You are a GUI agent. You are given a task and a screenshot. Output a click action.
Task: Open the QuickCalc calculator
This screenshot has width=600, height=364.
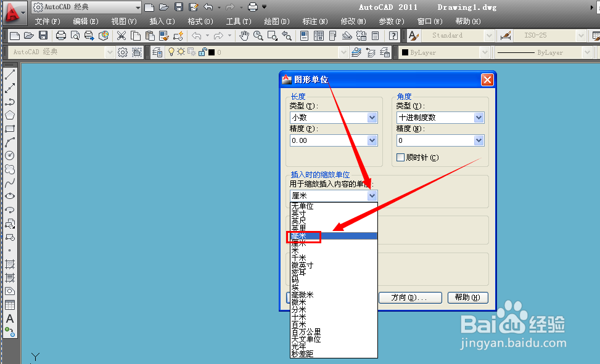(x=376, y=36)
